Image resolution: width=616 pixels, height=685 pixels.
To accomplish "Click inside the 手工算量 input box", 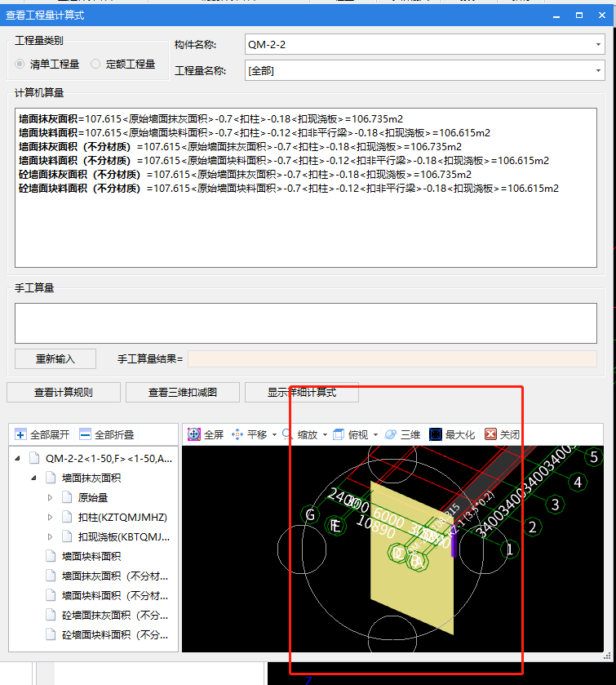I will [x=306, y=323].
